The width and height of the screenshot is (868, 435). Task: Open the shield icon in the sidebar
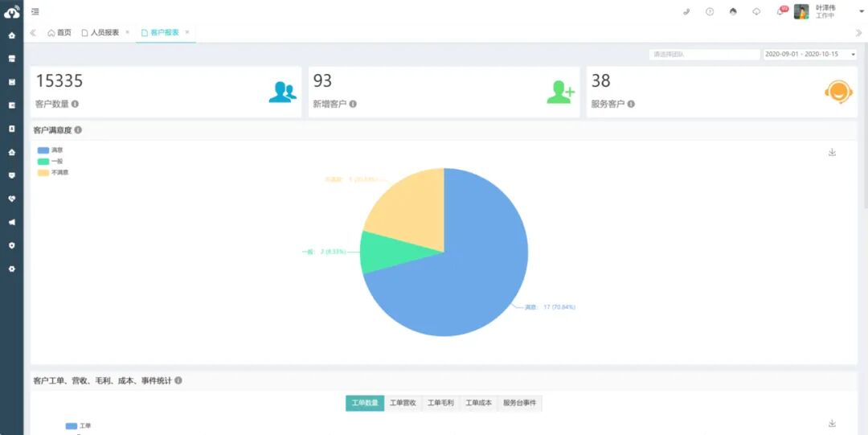tap(11, 245)
